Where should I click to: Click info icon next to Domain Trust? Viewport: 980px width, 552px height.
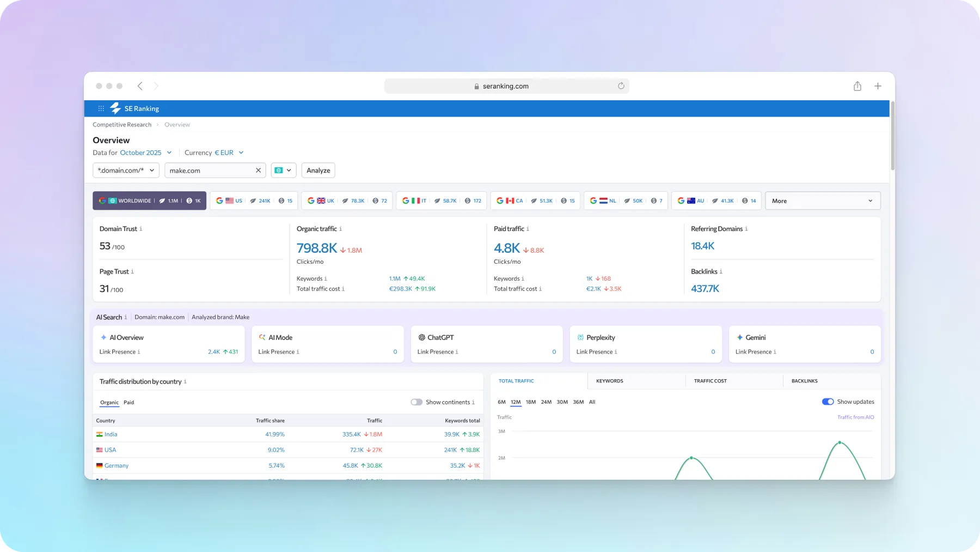[141, 229]
